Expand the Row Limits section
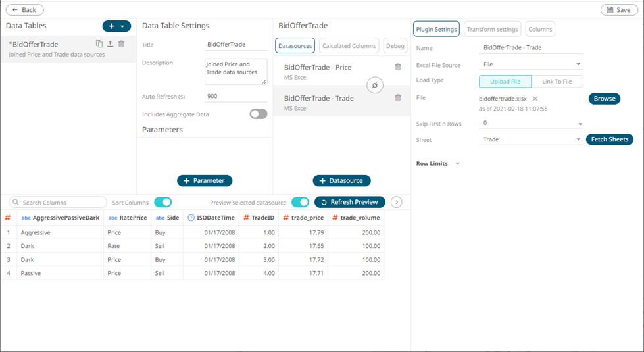This screenshot has height=352, width=644. coord(457,163)
